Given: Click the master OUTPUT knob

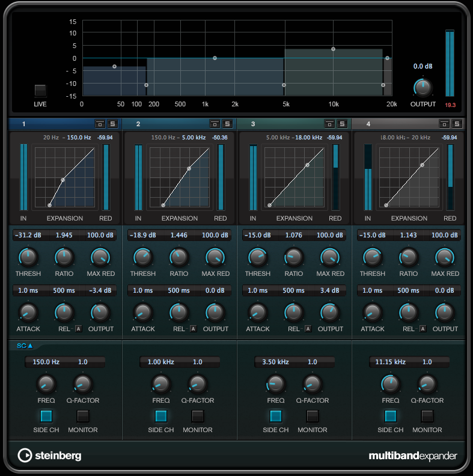Looking at the screenshot, I should pyautogui.click(x=423, y=88).
